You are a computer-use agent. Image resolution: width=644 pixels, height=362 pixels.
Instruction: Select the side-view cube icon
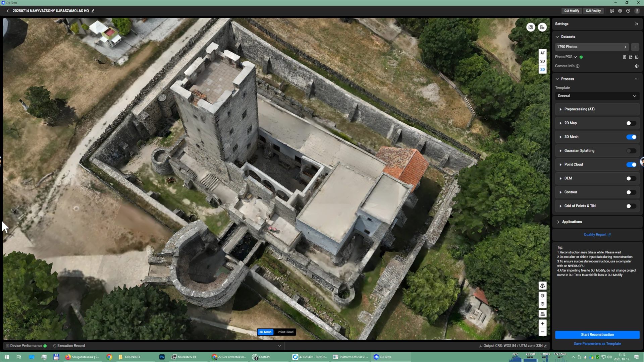542,296
